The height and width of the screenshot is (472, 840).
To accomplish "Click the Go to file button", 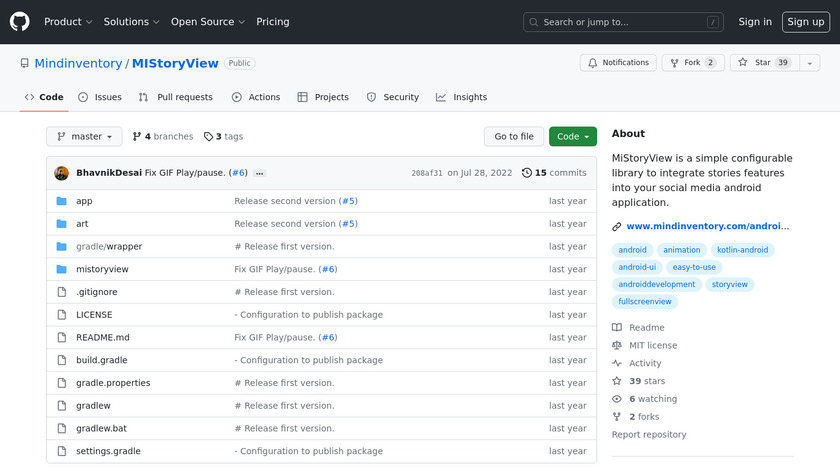I will 514,137.
